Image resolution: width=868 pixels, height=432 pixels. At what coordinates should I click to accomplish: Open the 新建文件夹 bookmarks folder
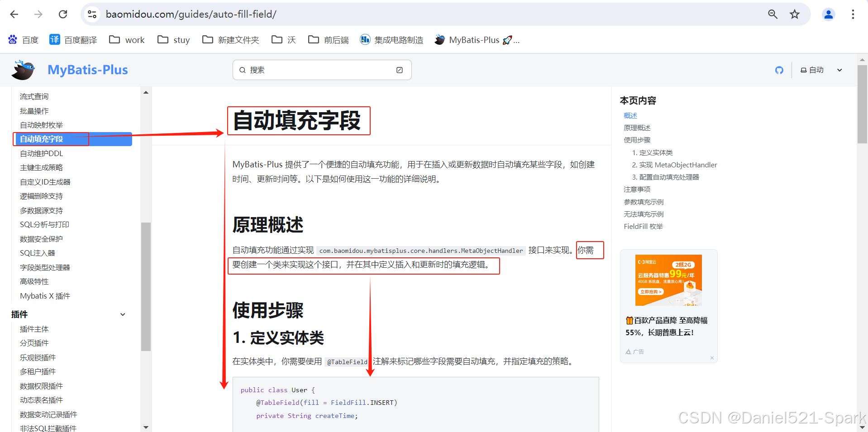click(231, 40)
